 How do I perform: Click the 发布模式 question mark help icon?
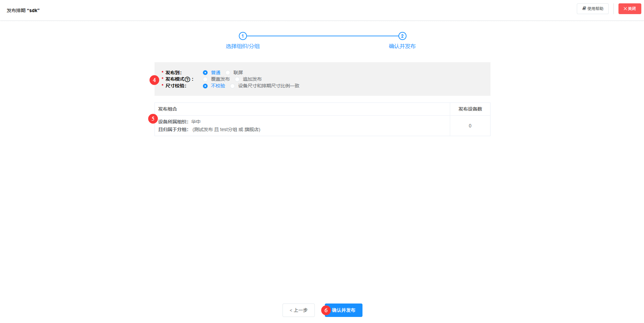click(x=187, y=80)
